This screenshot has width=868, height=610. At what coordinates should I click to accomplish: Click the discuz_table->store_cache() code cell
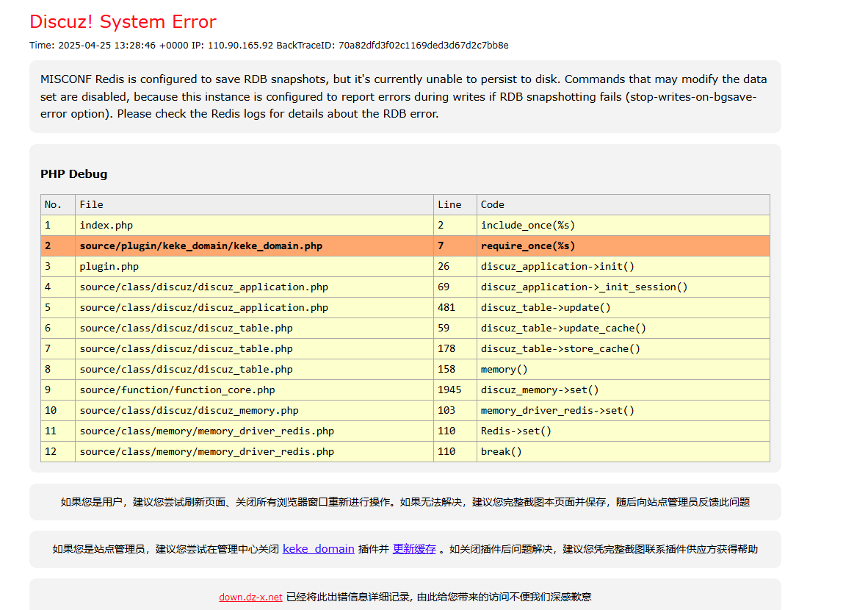[x=623, y=349]
